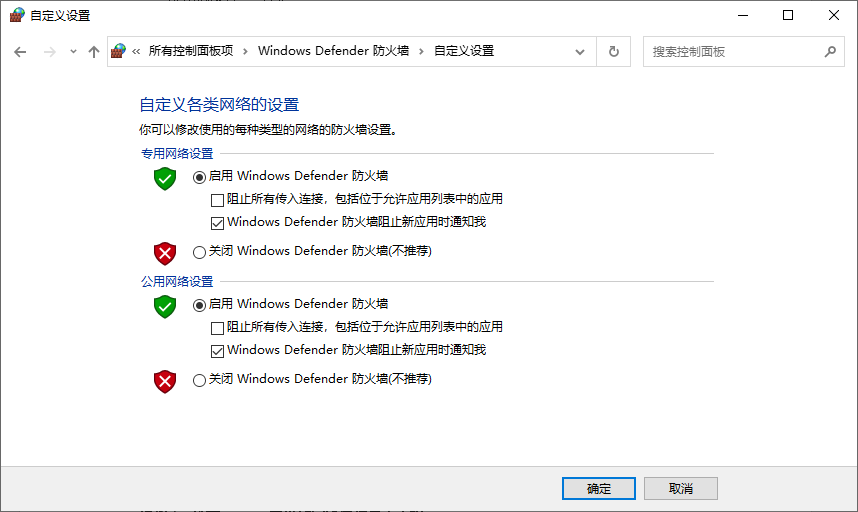Open the Windows Defender 防火墙 breadcrumb
Screen dimensions: 858x512
[x=334, y=51]
